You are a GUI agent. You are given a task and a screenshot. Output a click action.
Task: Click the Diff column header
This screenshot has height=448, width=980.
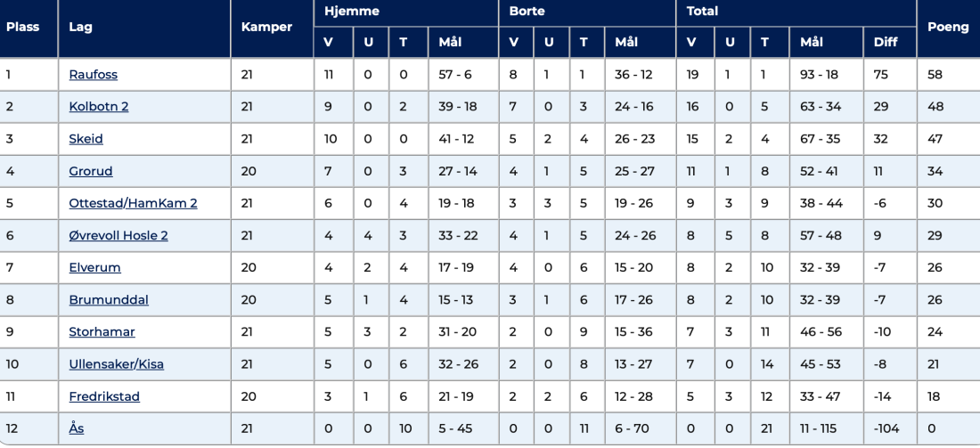pyautogui.click(x=886, y=43)
